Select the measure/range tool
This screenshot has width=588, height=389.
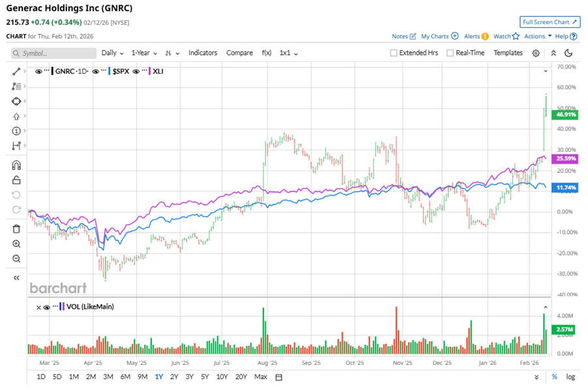pyautogui.click(x=16, y=146)
